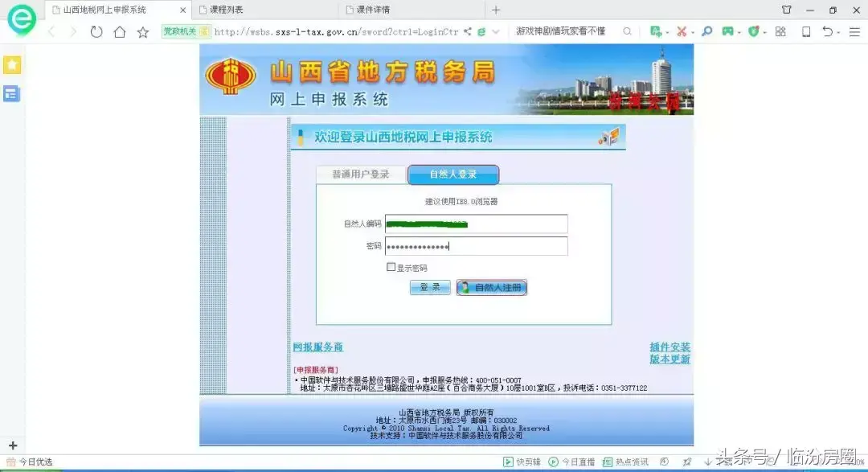Open the 版本更新 link

click(669, 359)
